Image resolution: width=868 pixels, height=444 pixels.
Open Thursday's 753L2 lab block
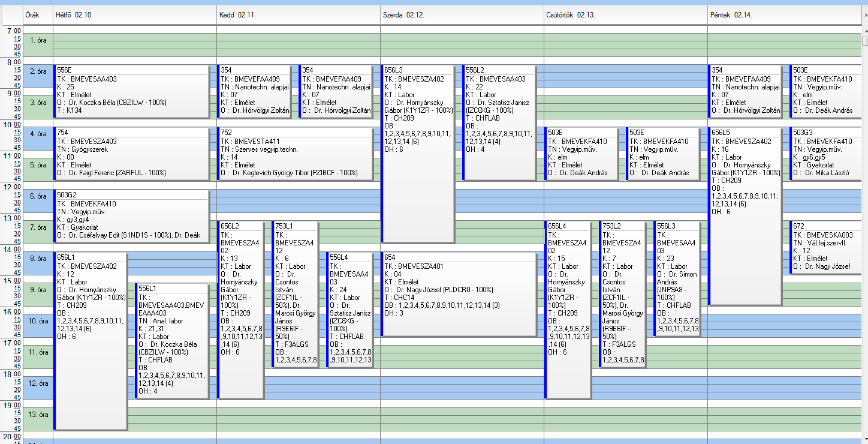pyautogui.click(x=623, y=294)
